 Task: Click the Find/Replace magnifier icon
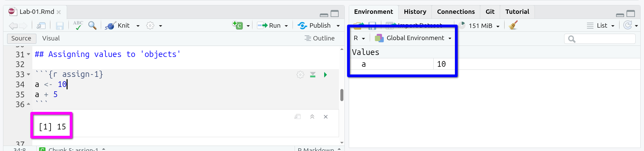pyautogui.click(x=92, y=25)
